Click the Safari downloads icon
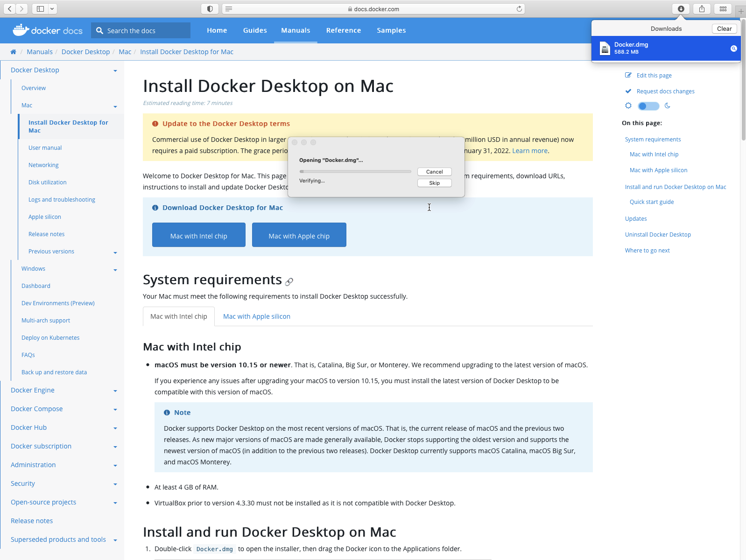Viewport: 746px width, 560px height. click(681, 9)
